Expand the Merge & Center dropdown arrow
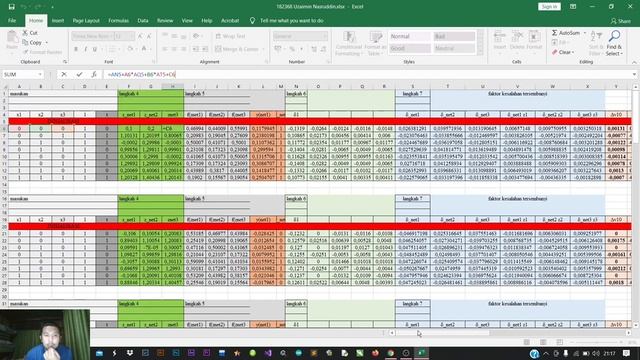Screen dimensions: 640x360 pos(263,49)
